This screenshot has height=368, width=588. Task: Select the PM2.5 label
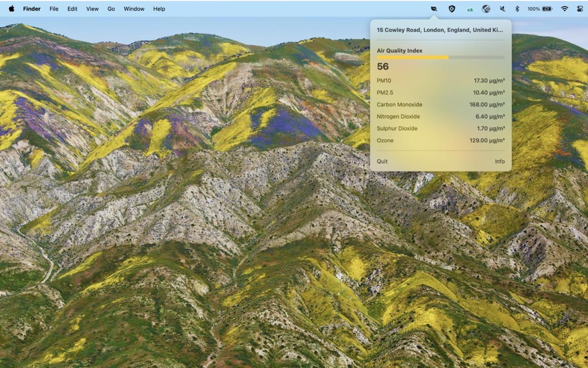(x=385, y=92)
